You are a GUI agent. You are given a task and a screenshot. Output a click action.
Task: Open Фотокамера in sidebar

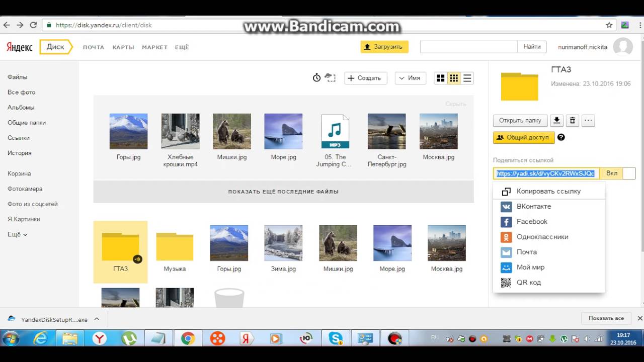click(x=25, y=189)
